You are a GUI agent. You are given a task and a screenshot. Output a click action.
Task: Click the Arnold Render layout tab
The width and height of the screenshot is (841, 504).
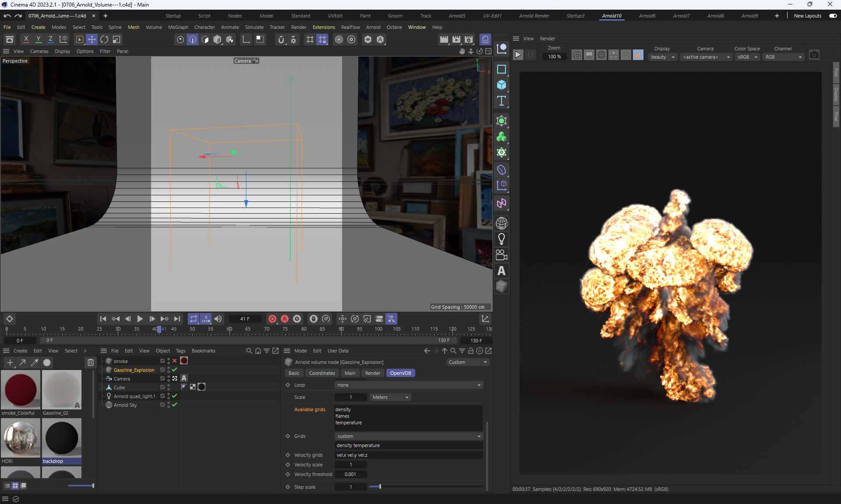click(534, 16)
